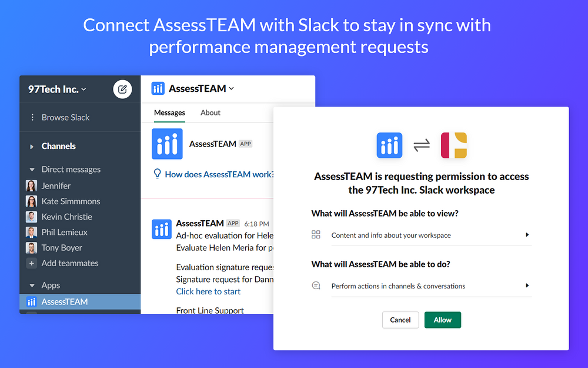Click the AssessTEAM icon in sidebar Apps
This screenshot has width=588, height=368.
(x=32, y=302)
